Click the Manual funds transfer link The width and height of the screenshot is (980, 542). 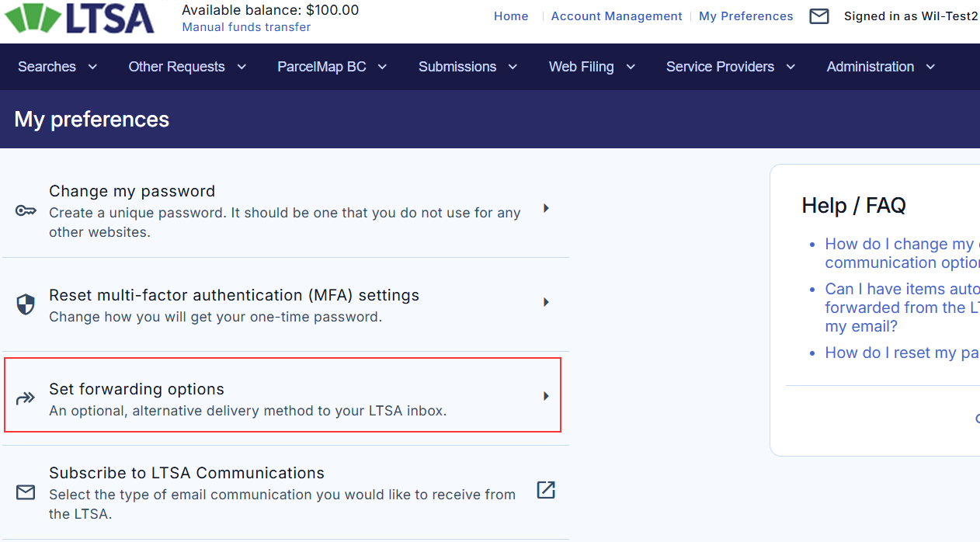tap(246, 27)
